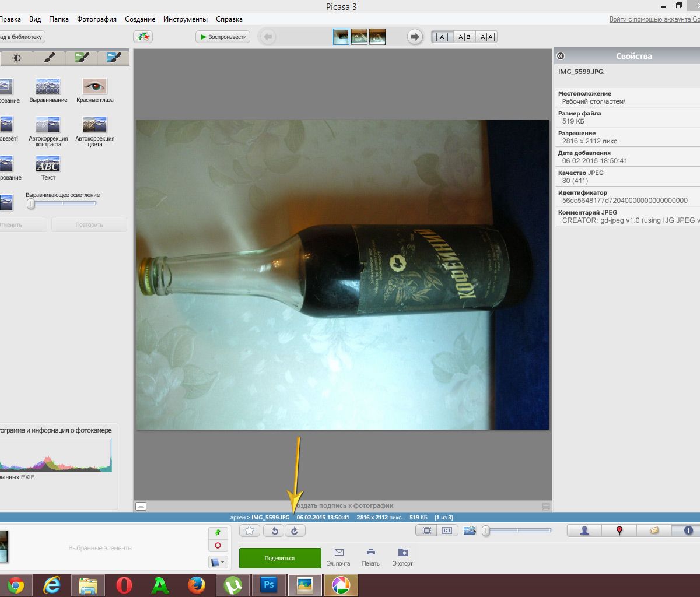The height and width of the screenshot is (597, 700).
Task: Collapse the Свойства panel with chevron
Action: tap(560, 56)
